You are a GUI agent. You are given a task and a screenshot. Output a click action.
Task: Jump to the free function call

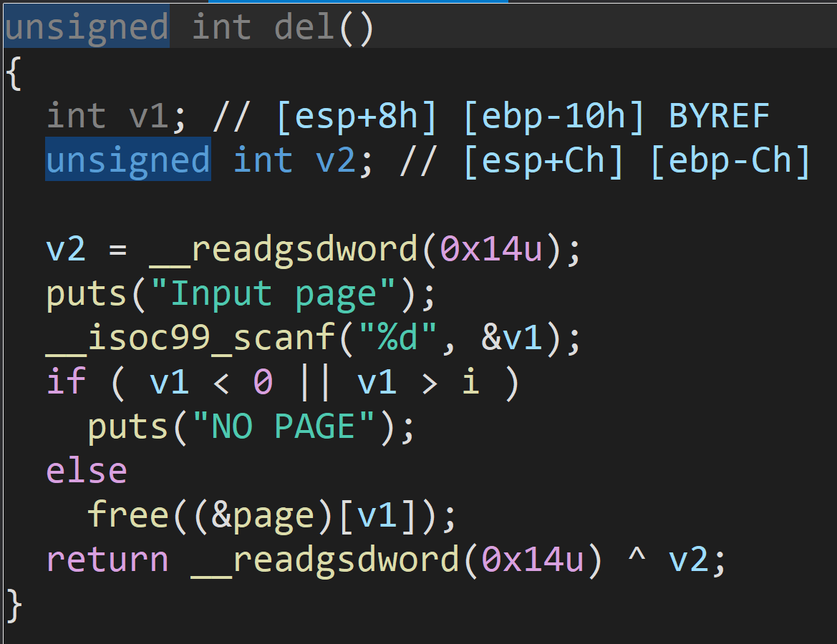(x=128, y=515)
